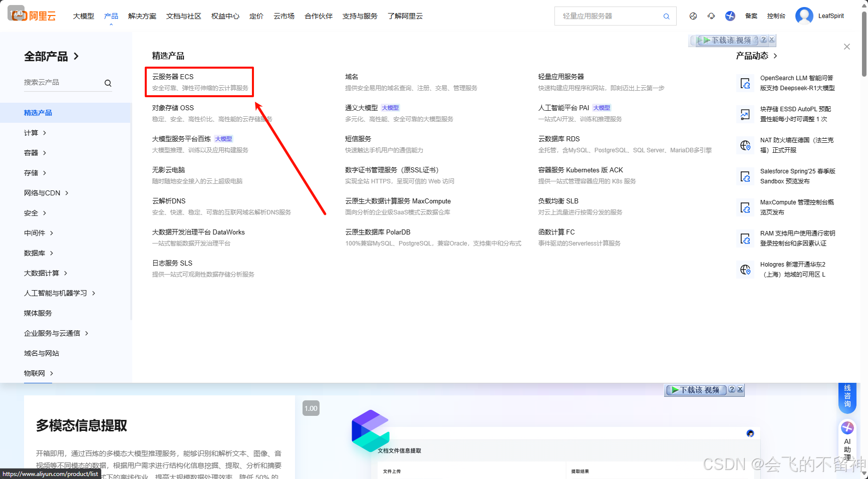Open 大模型 in top navigation

pyautogui.click(x=84, y=16)
